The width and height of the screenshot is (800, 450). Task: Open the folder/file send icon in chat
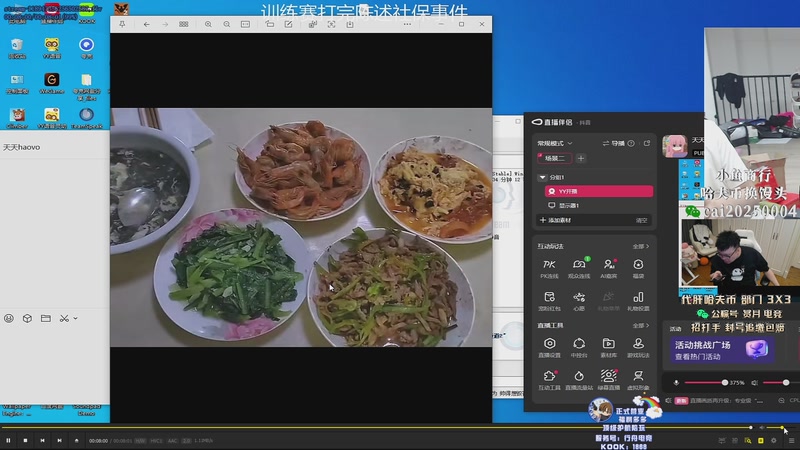click(x=45, y=318)
